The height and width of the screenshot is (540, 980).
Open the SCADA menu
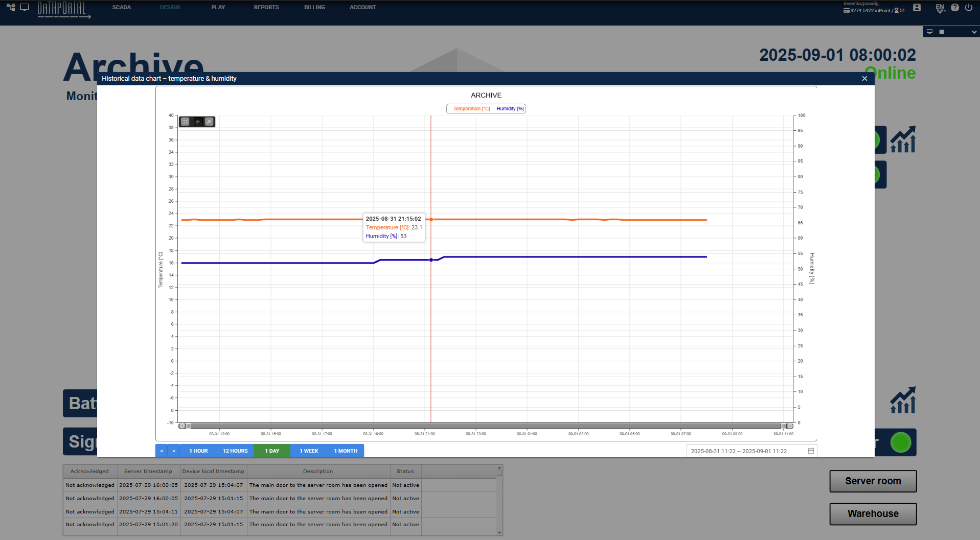point(122,7)
